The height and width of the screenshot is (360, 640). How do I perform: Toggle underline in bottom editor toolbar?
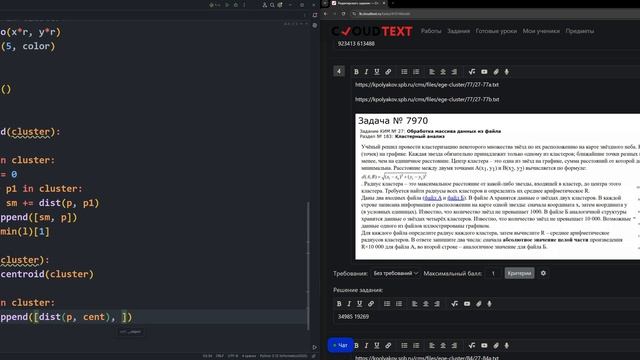(x=377, y=345)
